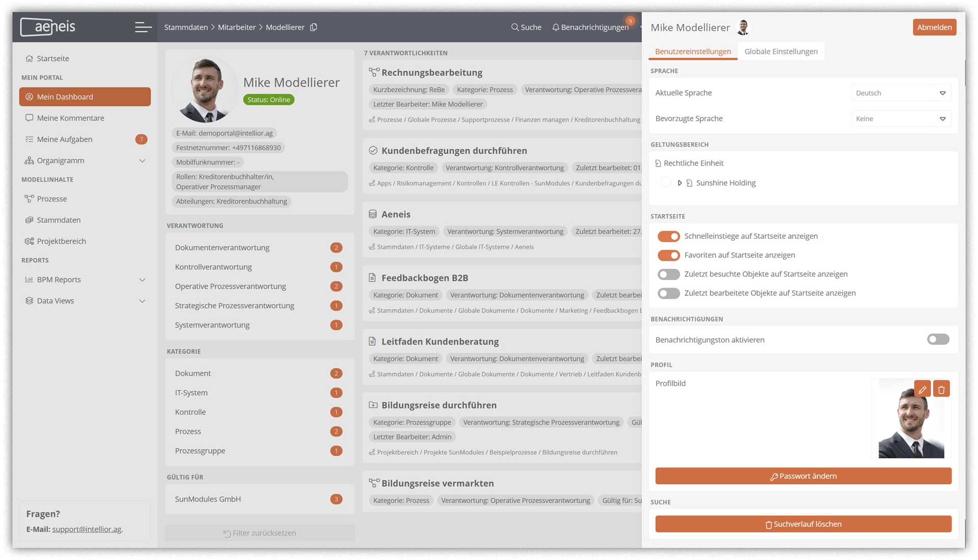The image size is (978, 560).
Task: Expand the Sunshine Holding tree node
Action: pyautogui.click(x=680, y=183)
